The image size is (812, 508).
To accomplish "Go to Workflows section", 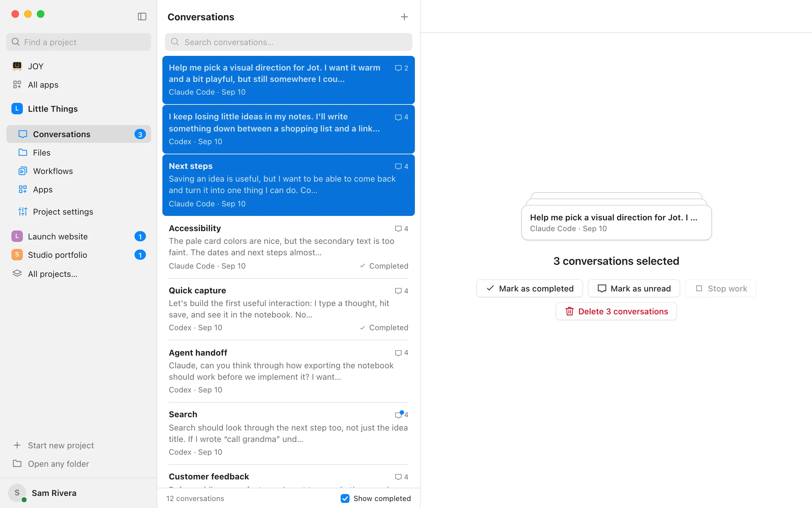I will pyautogui.click(x=79, y=171).
